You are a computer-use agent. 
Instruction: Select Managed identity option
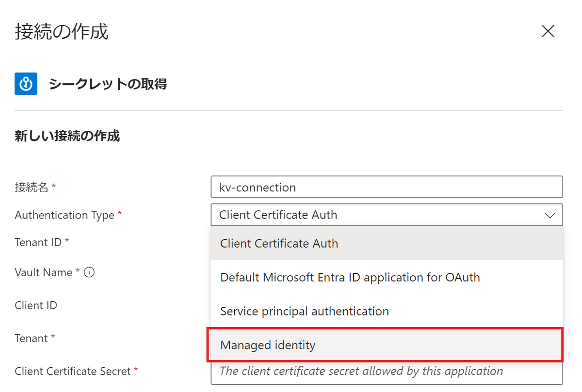387,345
